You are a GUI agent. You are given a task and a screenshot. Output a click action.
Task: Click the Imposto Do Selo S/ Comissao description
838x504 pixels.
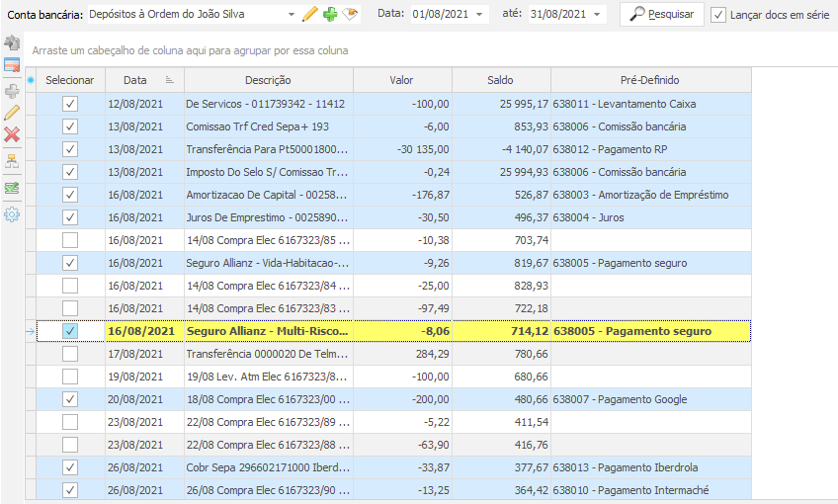click(x=268, y=172)
